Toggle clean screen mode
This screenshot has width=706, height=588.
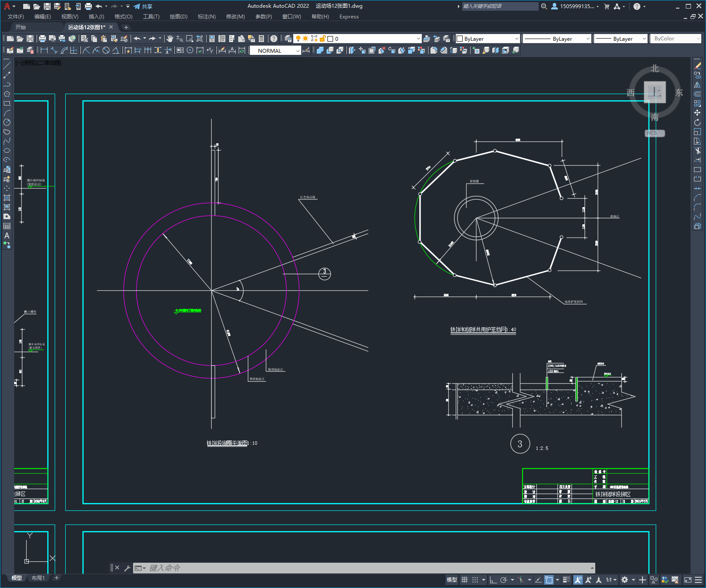click(x=688, y=580)
